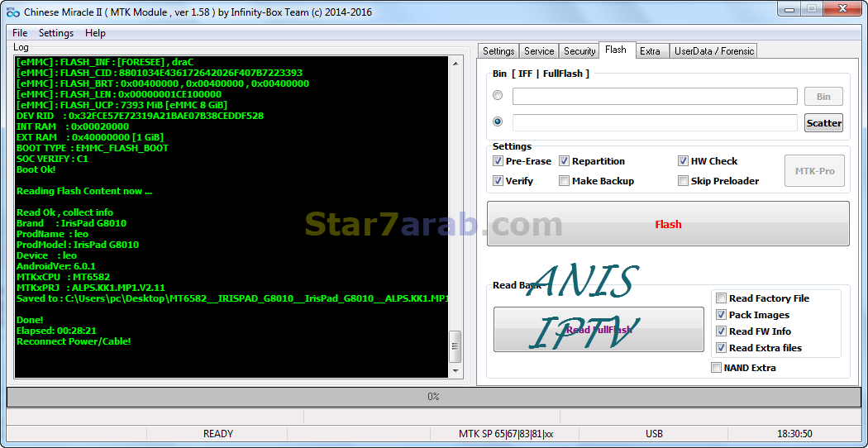This screenshot has height=448, width=868.
Task: Click the 'Reading Flash Content now ...' log line
Action: coord(84,191)
